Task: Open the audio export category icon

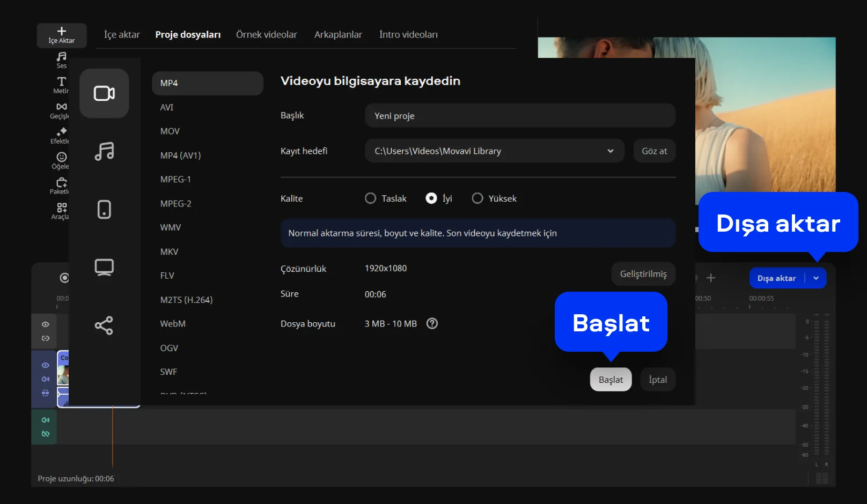Action: (104, 151)
